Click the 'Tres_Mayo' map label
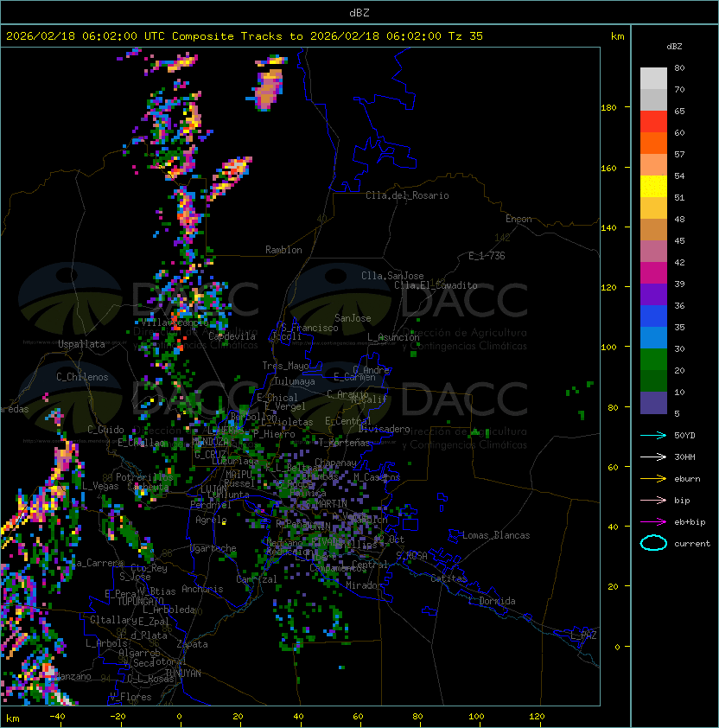The image size is (719, 728). (285, 366)
